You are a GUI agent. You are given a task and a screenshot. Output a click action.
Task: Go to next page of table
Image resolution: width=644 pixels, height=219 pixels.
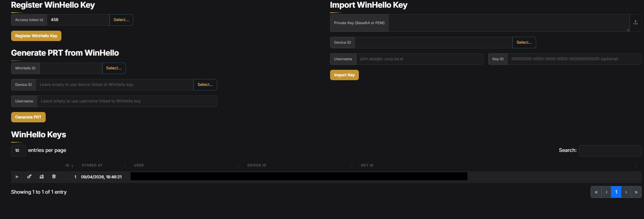[626, 192]
